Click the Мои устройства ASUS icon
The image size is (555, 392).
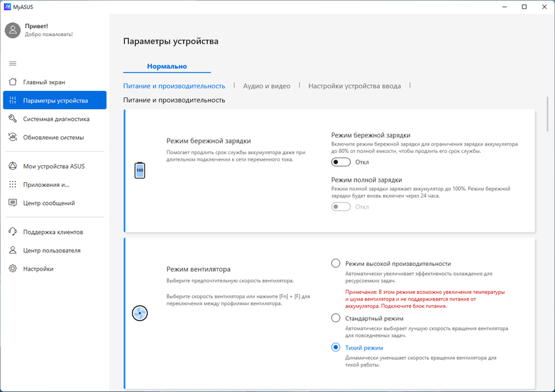pyautogui.click(x=12, y=167)
